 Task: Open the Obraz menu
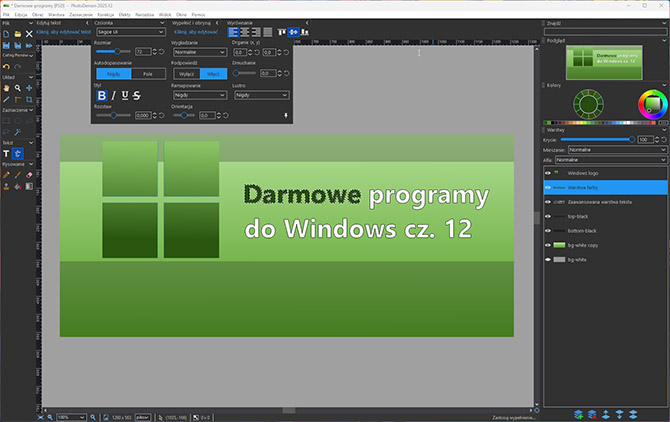(x=38, y=15)
